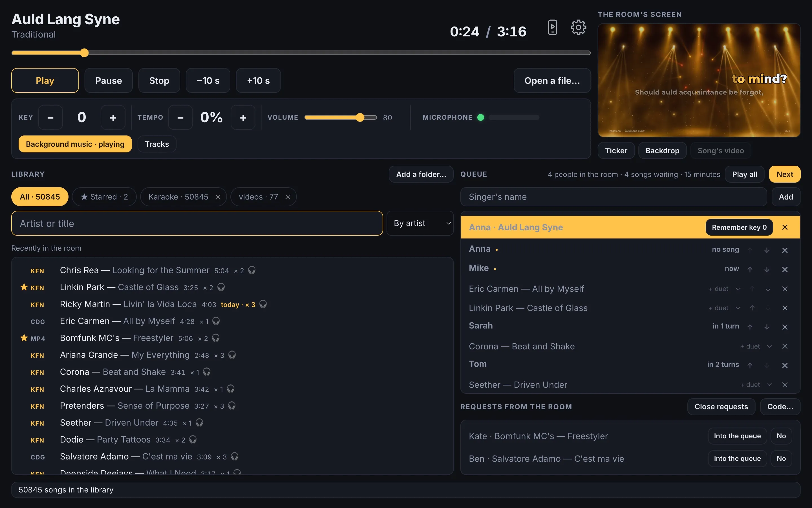The image size is (812, 508).
Task: Remove the Karaoke 50845 filter chip
Action: click(218, 197)
